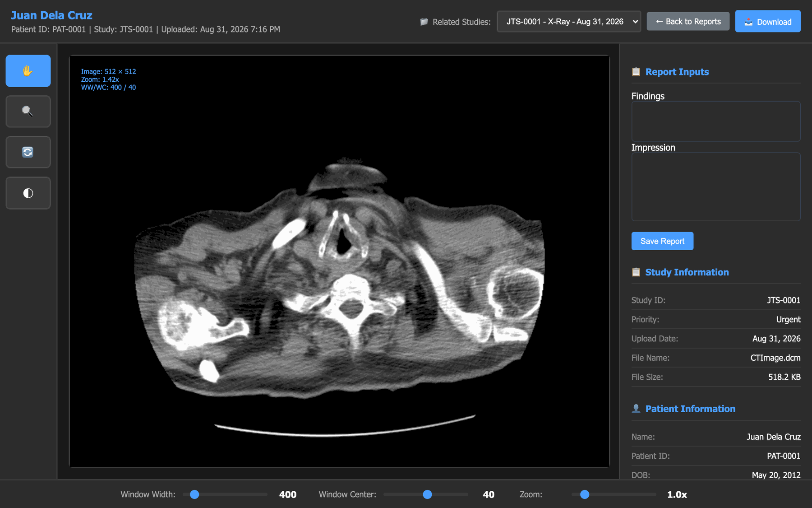The height and width of the screenshot is (508, 812).
Task: Click the Window Center value 40
Action: click(x=489, y=494)
